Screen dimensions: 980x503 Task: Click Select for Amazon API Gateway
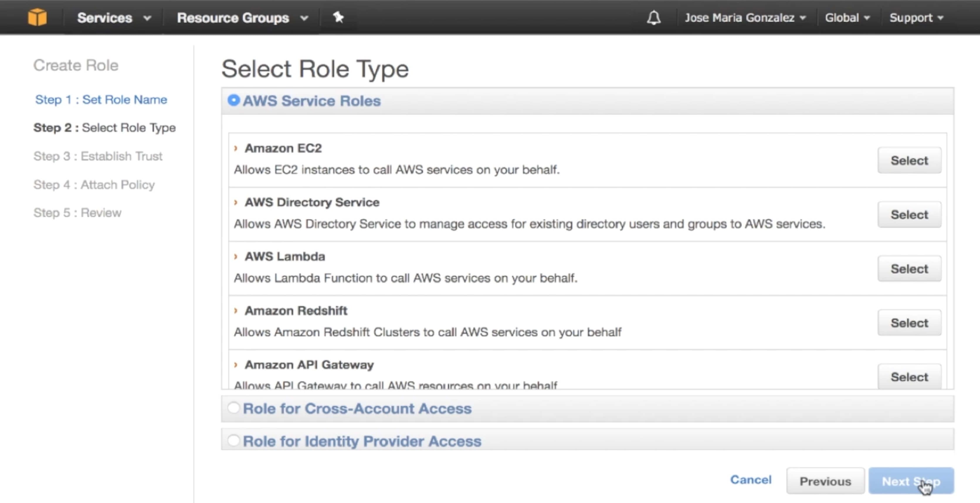(909, 377)
